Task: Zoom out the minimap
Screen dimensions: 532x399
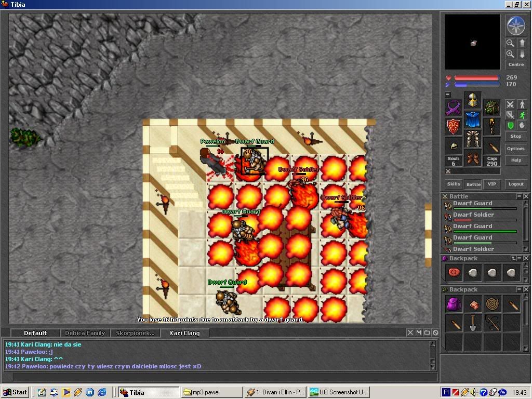Action: [x=510, y=43]
